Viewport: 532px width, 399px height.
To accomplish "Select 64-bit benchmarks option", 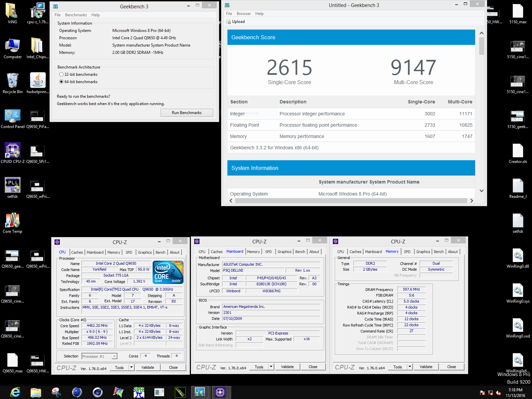I will tap(78, 82).
